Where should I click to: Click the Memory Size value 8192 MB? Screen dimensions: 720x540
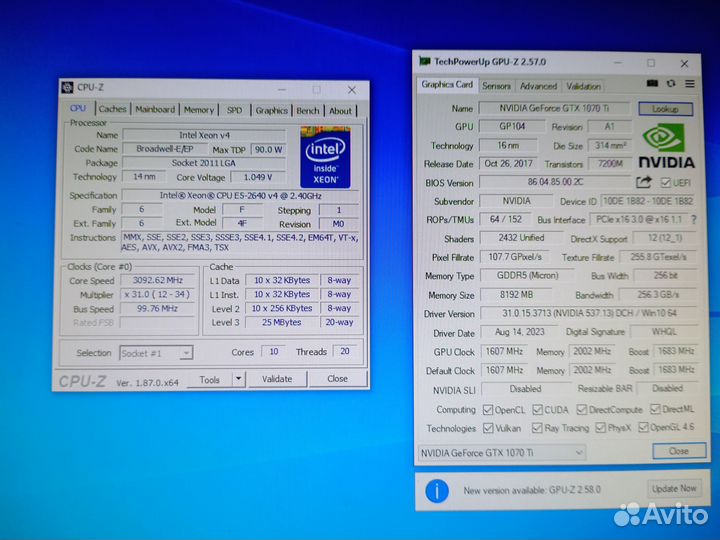click(516, 294)
